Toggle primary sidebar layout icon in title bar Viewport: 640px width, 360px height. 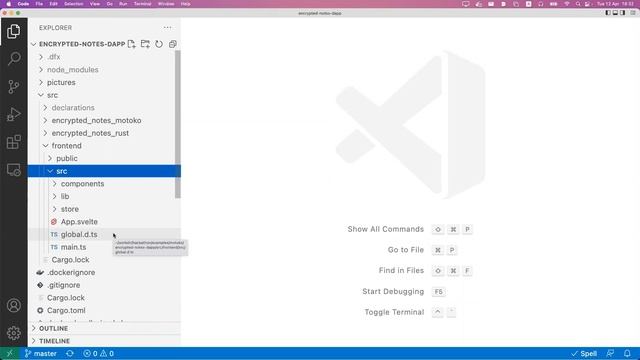(608, 13)
